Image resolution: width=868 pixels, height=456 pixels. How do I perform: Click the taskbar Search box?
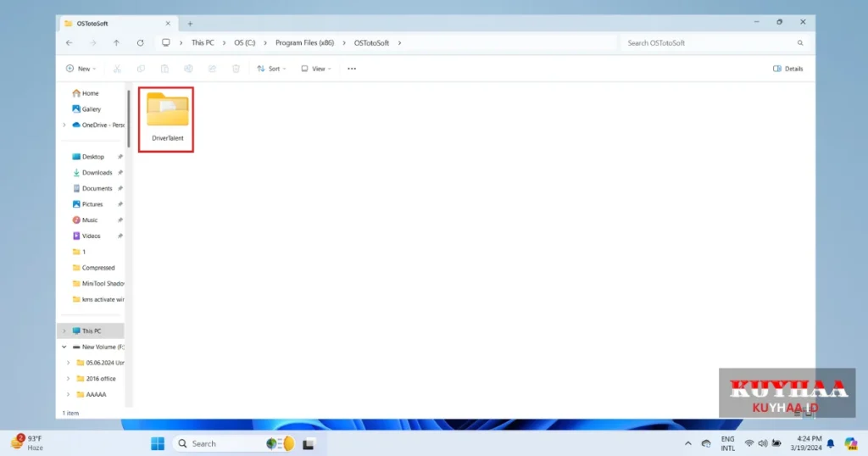click(x=236, y=443)
